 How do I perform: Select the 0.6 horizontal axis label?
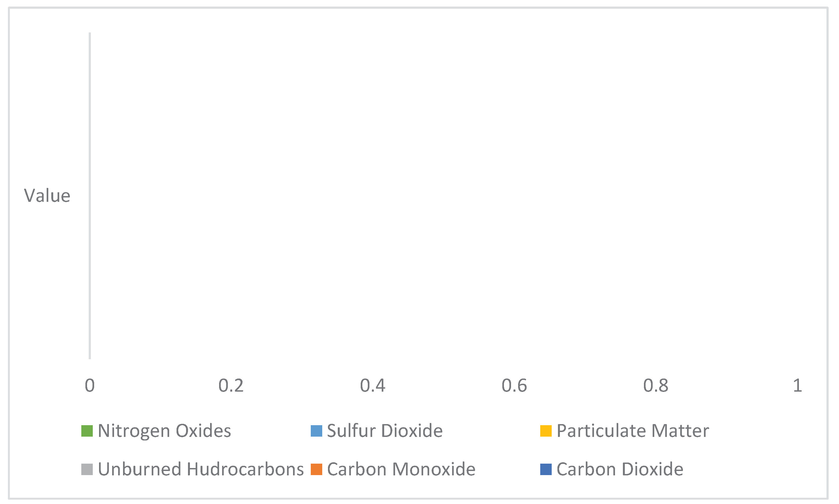click(x=514, y=385)
